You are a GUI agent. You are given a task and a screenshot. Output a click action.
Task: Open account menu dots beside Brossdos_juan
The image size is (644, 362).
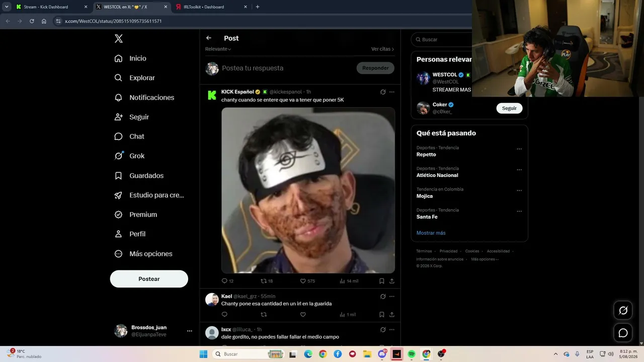(190, 331)
